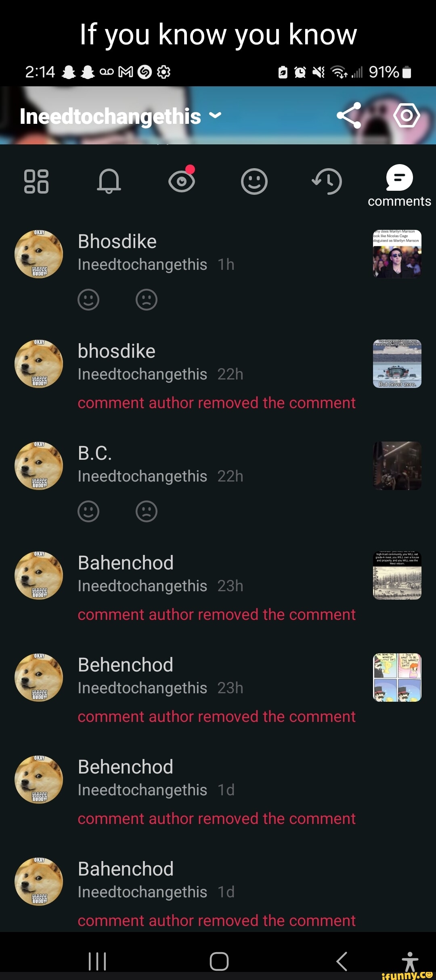Tap Android back navigation arrow
Viewport: 436px width, 980px height.
342,961
